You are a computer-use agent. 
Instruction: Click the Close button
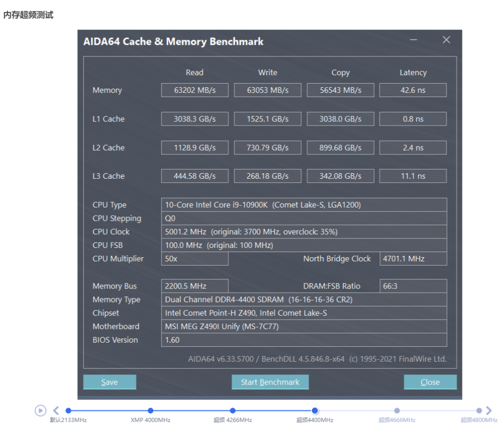click(x=430, y=382)
